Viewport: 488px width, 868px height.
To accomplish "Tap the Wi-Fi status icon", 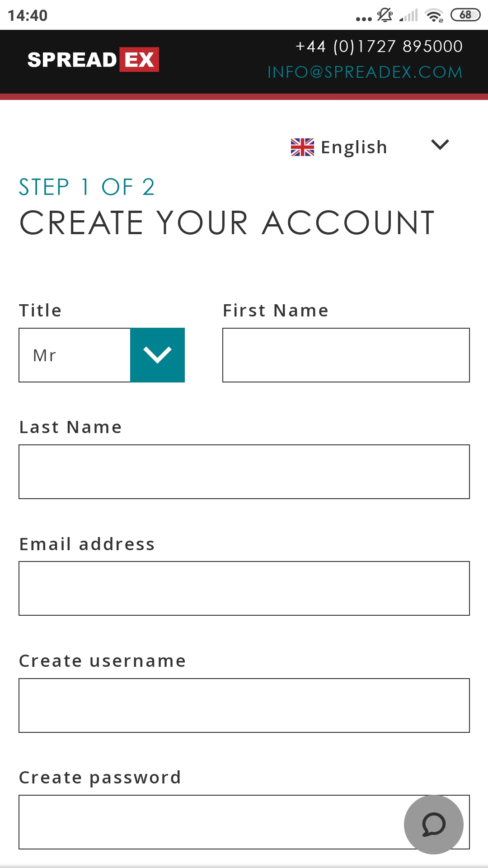I will (435, 15).
